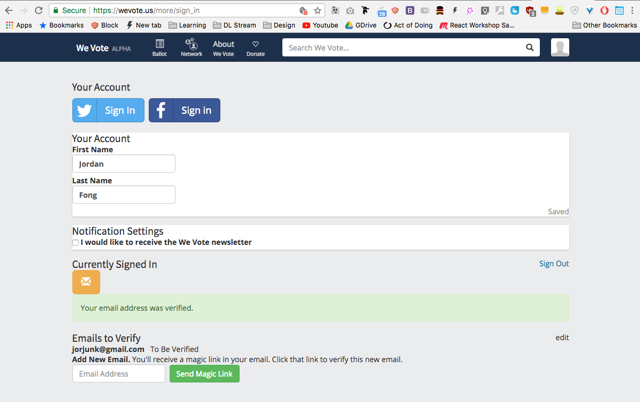Click the blue Vimeo-style V extension icon
The height and width of the screenshot is (402, 640).
589,11
